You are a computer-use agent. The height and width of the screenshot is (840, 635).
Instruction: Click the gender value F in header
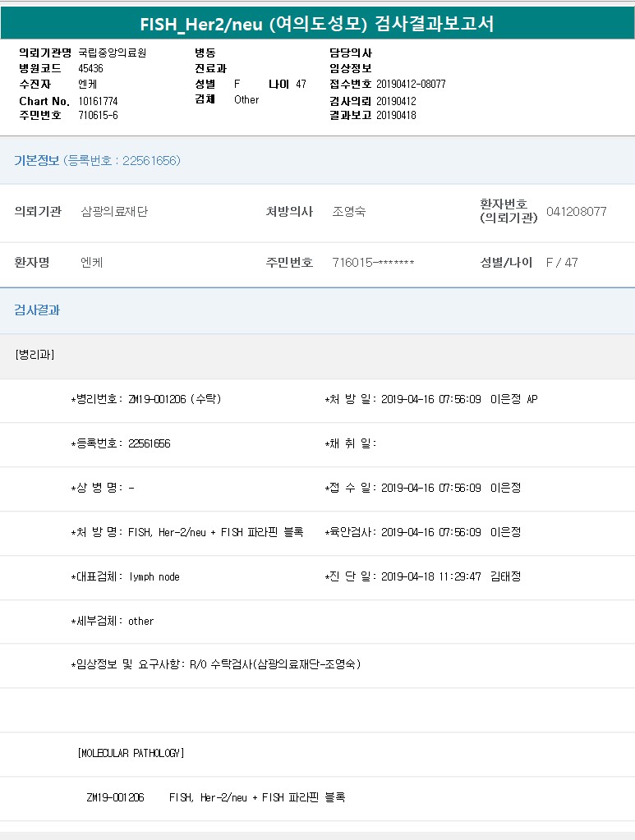237,84
